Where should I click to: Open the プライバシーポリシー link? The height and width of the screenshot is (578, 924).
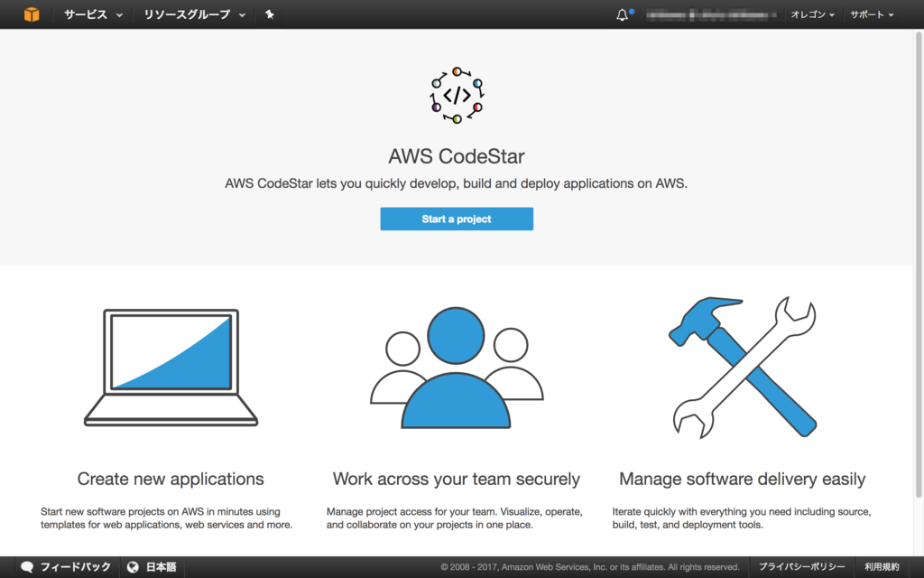pos(801,567)
